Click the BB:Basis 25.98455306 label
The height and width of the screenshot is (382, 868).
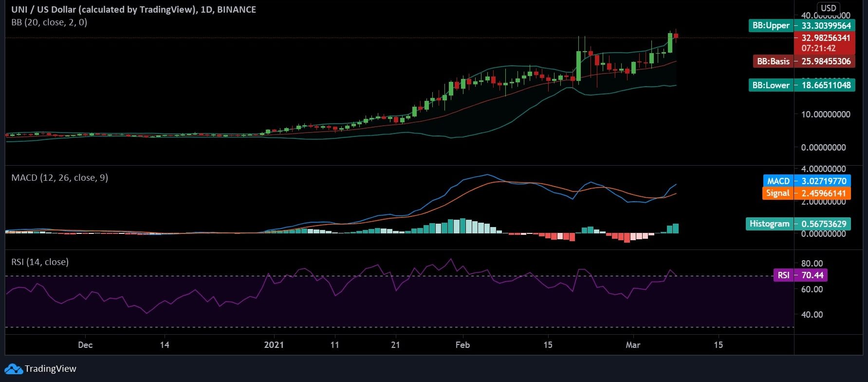pyautogui.click(x=804, y=61)
